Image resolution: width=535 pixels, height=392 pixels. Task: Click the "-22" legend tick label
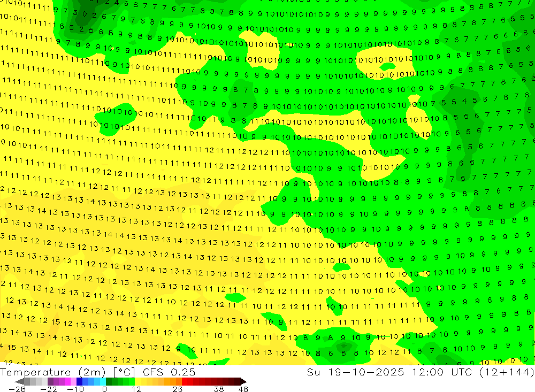pos(49,389)
